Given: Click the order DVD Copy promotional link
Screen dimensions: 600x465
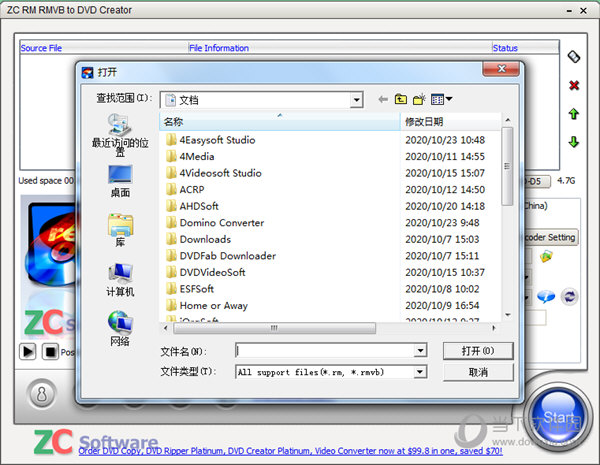Looking at the screenshot, I should tap(290, 451).
